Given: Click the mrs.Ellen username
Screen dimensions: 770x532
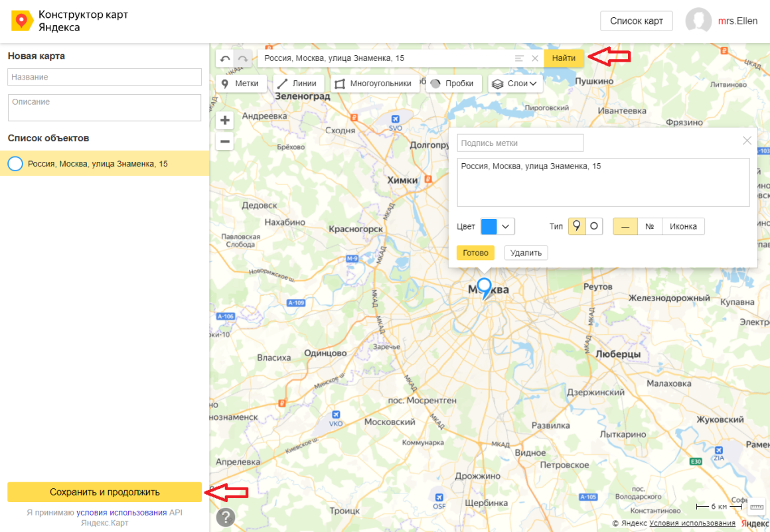Looking at the screenshot, I should 737,21.
